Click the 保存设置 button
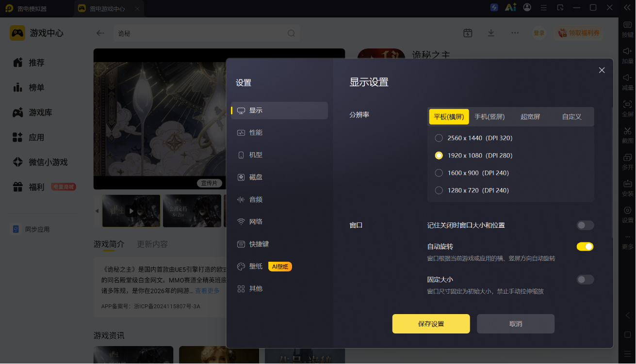 pyautogui.click(x=431, y=324)
